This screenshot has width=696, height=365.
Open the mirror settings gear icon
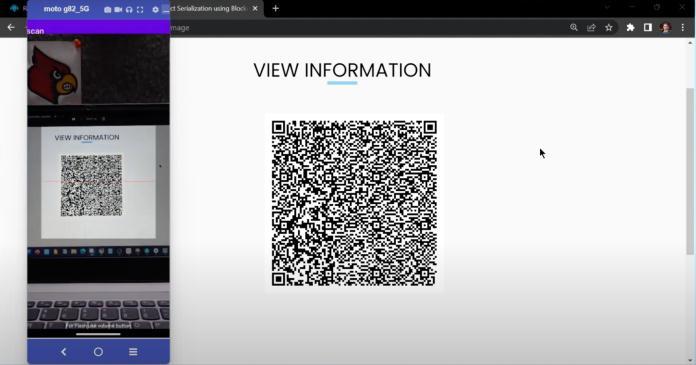[155, 9]
